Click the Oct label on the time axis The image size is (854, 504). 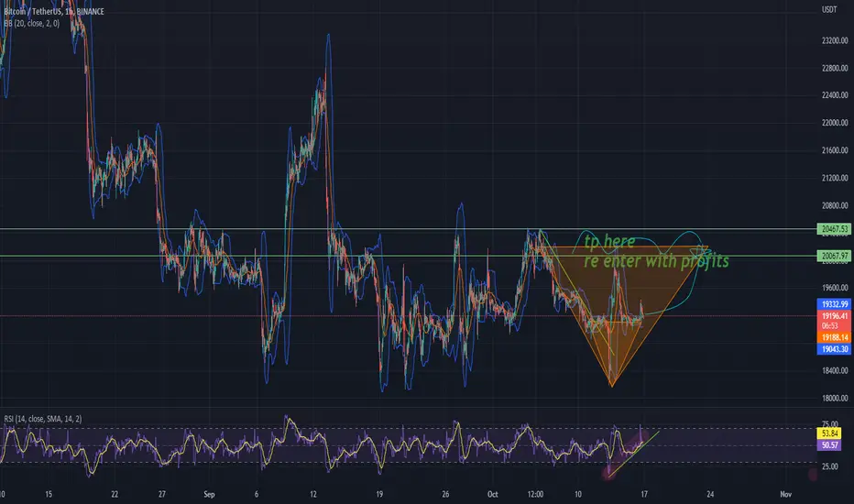[x=492, y=494]
